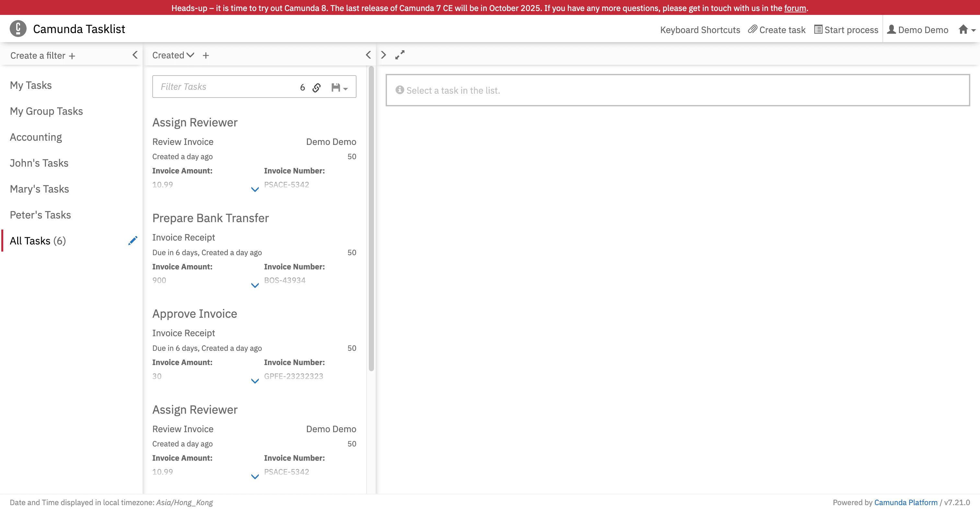Viewport: 980px width, 509px height.
Task: Collapse the filters sidebar with the left chevron
Action: [x=135, y=55]
